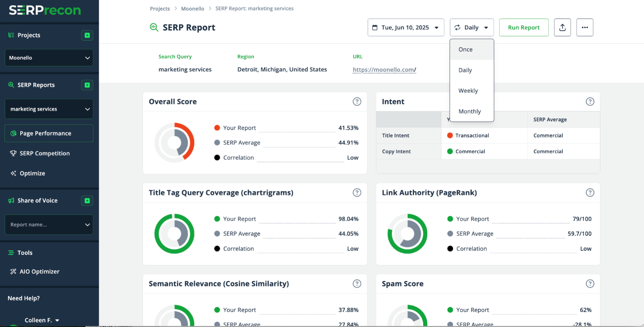
Task: Expand the Moonello project dropdown
Action: (x=49, y=58)
